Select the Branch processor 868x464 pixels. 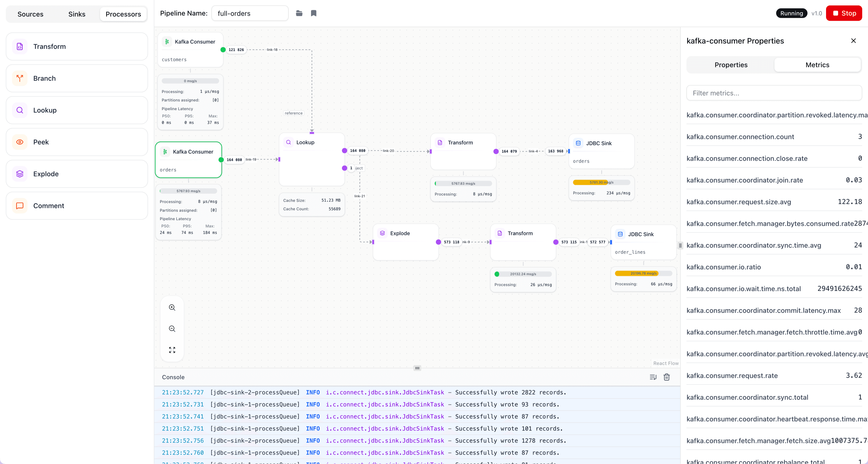(x=77, y=78)
